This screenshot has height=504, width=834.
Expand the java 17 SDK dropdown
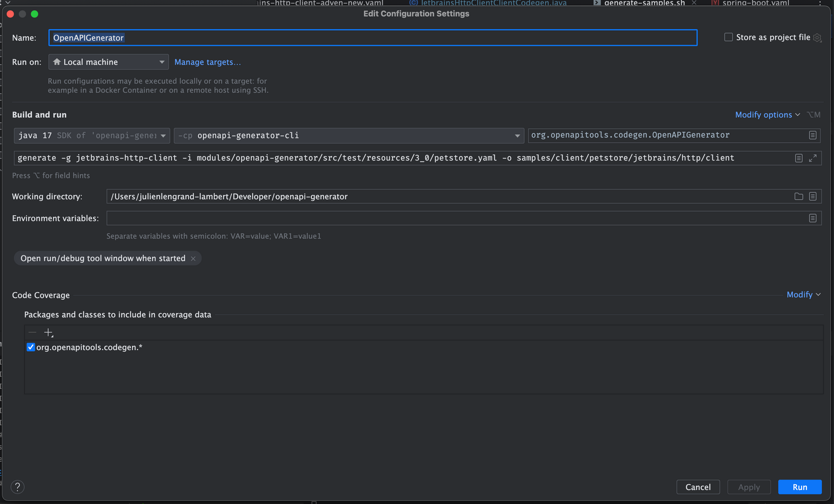[163, 135]
